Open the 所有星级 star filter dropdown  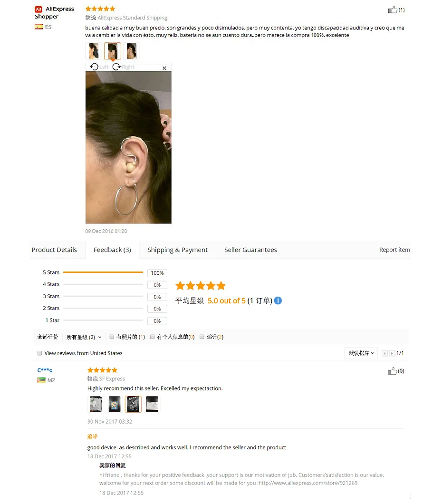tap(84, 337)
